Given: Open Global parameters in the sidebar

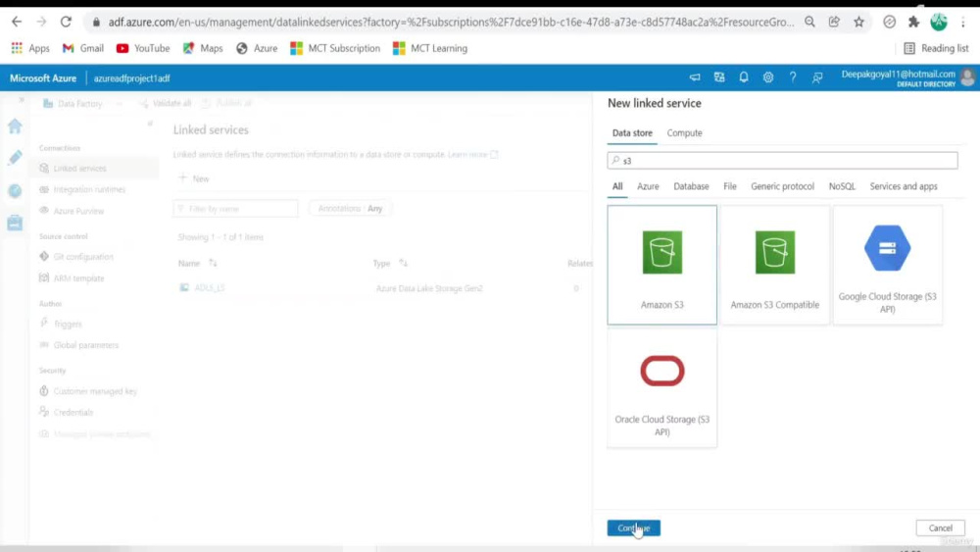Looking at the screenshot, I should pos(85,345).
